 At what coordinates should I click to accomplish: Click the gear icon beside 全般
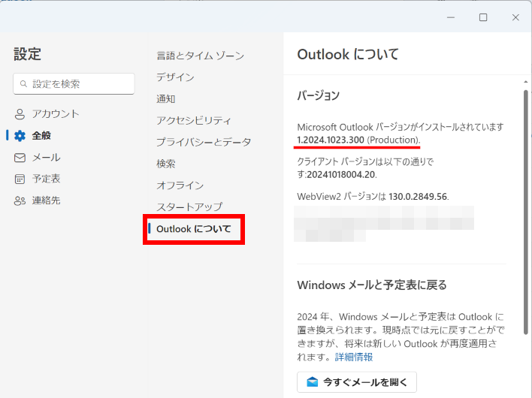(20, 136)
